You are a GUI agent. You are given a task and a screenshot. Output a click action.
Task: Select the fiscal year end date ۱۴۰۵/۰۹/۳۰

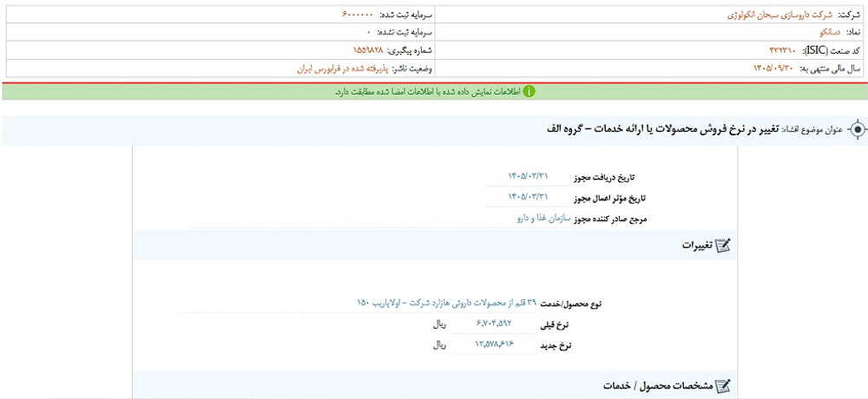tap(774, 69)
